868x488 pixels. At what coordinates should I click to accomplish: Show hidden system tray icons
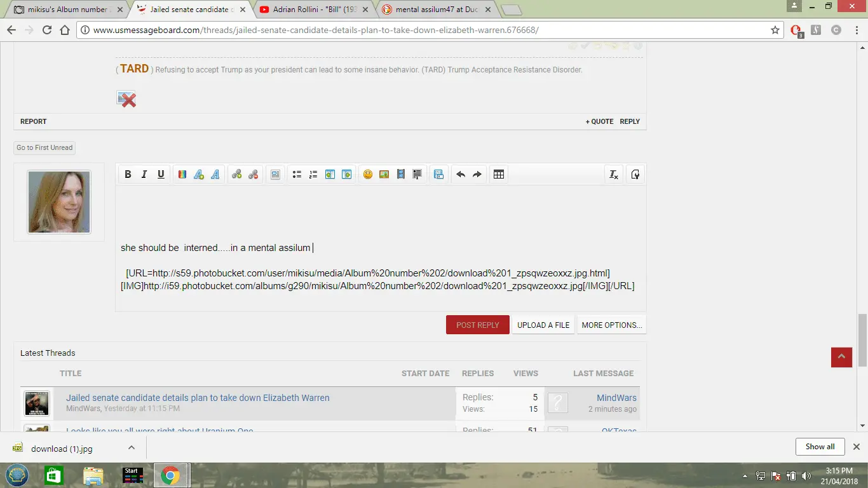[x=745, y=476]
